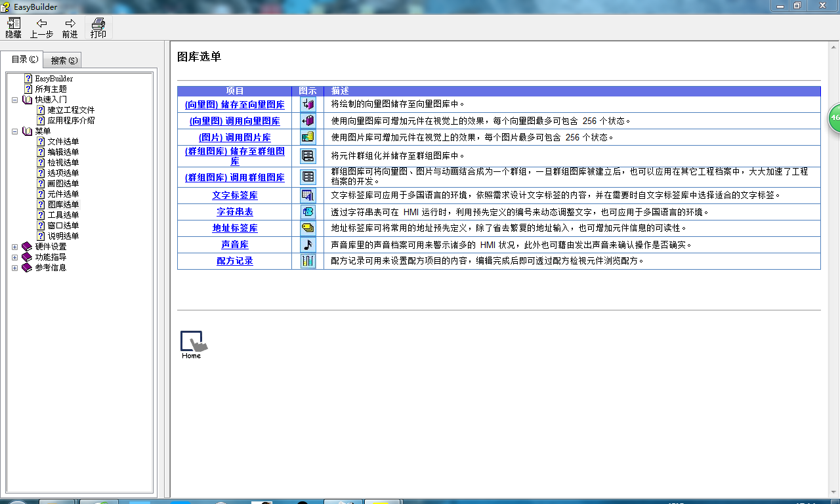Click the 前进 (Forward) arrow icon
840x504 pixels.
tap(70, 24)
